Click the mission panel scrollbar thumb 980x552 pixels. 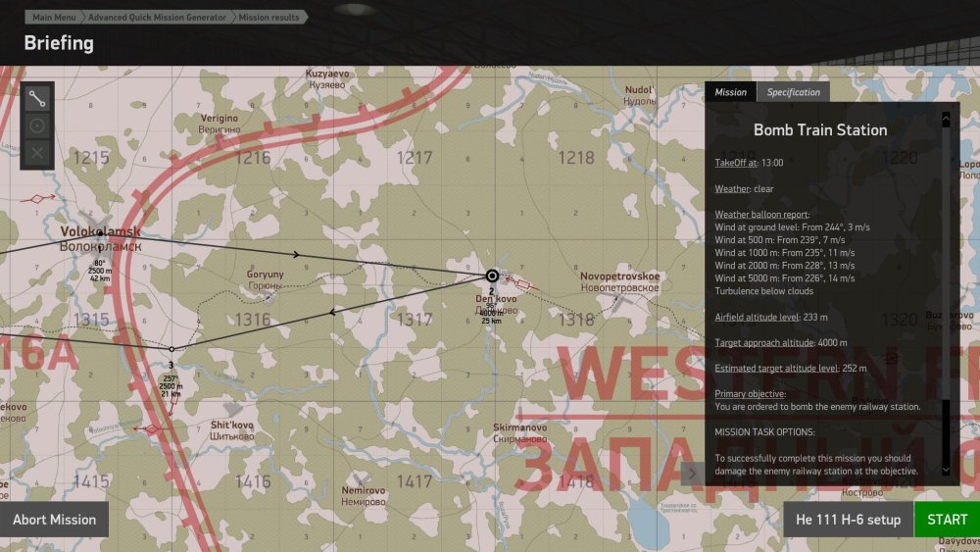coord(946,262)
